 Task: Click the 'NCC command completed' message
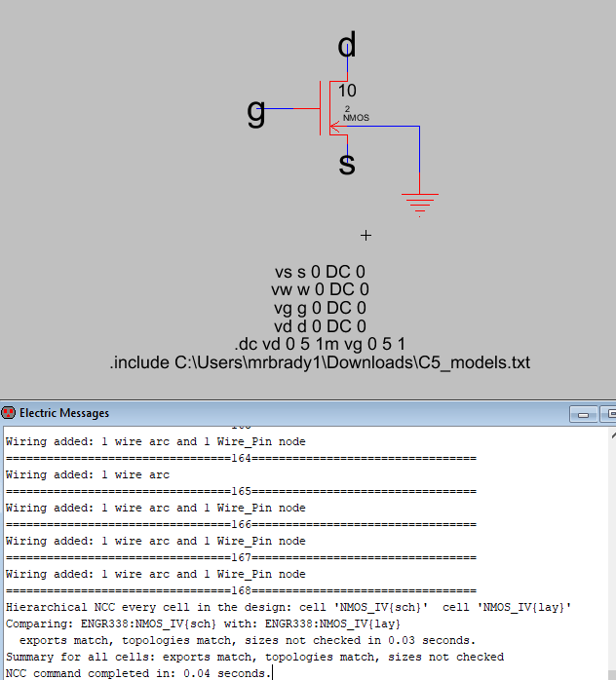[x=138, y=673]
